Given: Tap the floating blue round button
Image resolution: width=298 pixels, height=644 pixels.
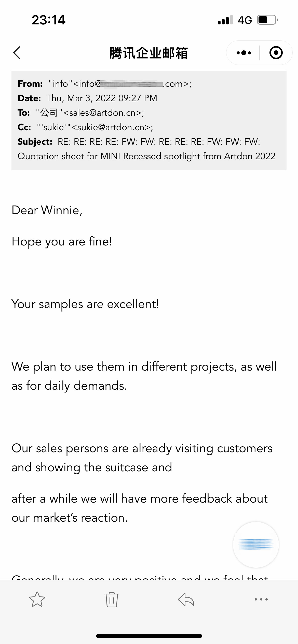Looking at the screenshot, I should 256,545.
